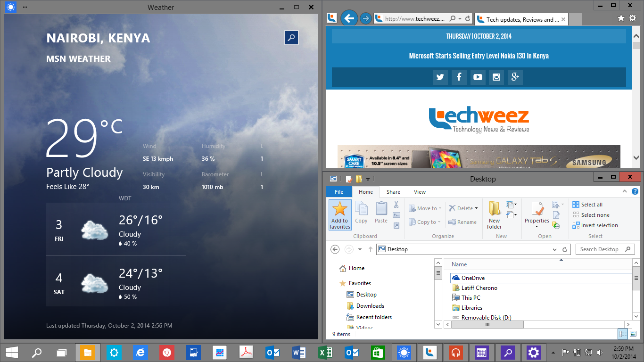Minimize the Explorer ribbon with chevron

(625, 192)
